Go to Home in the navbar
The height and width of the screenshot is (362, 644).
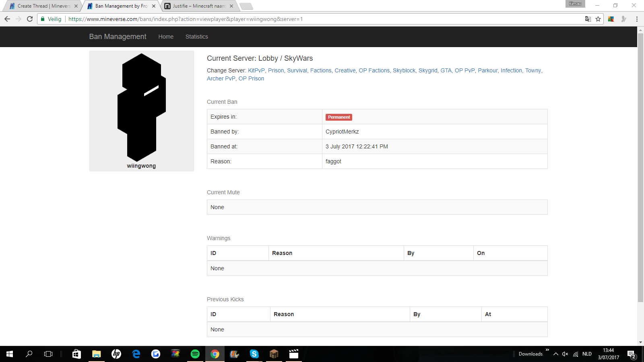point(166,37)
